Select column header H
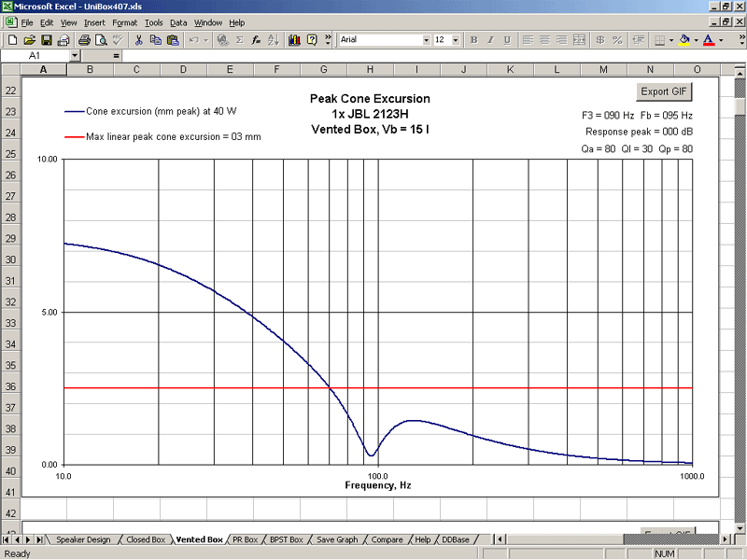Image resolution: width=747 pixels, height=560 pixels. pyautogui.click(x=370, y=69)
